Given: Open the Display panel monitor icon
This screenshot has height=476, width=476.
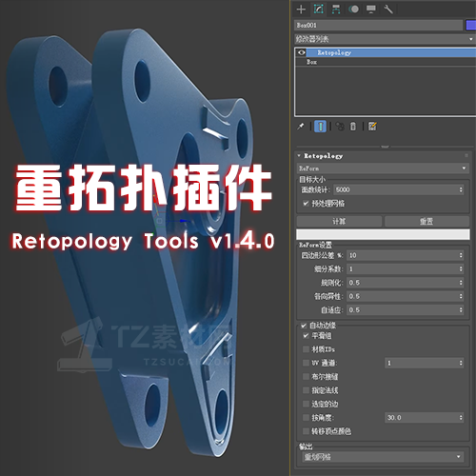Looking at the screenshot, I should [371, 10].
